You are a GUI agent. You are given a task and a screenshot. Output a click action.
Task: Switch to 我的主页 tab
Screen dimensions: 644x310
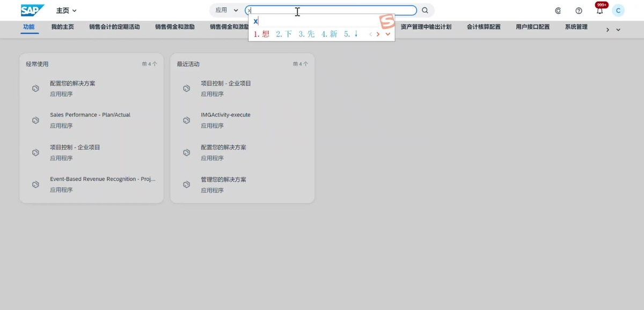click(63, 27)
